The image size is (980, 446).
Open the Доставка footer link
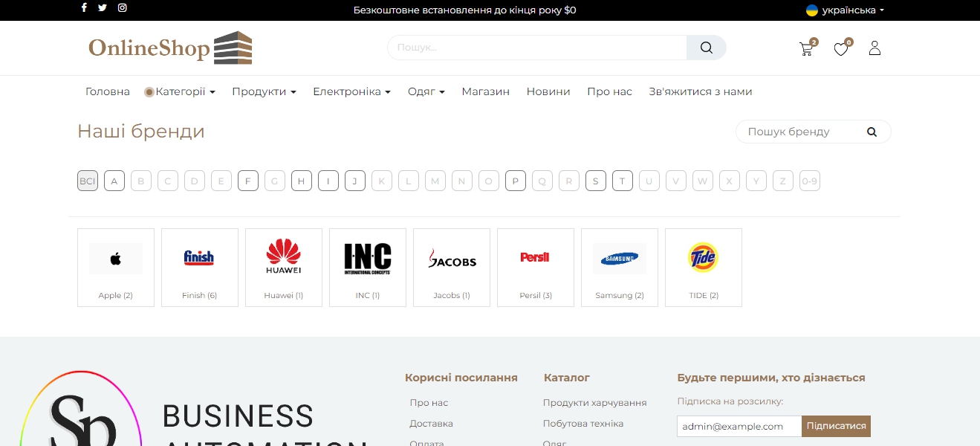431,424
